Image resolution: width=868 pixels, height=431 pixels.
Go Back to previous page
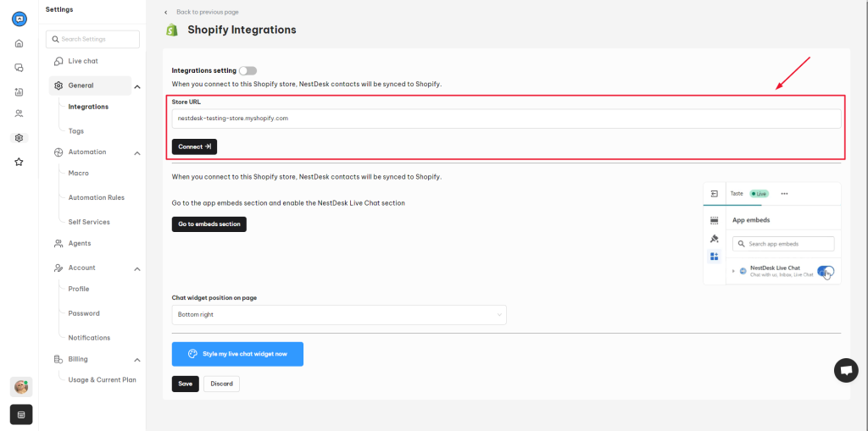point(208,12)
